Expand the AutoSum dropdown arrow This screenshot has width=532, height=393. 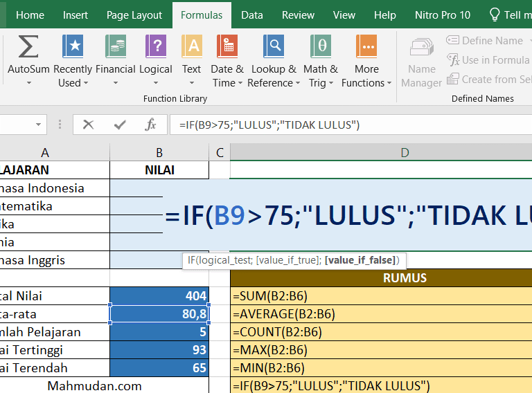28,83
